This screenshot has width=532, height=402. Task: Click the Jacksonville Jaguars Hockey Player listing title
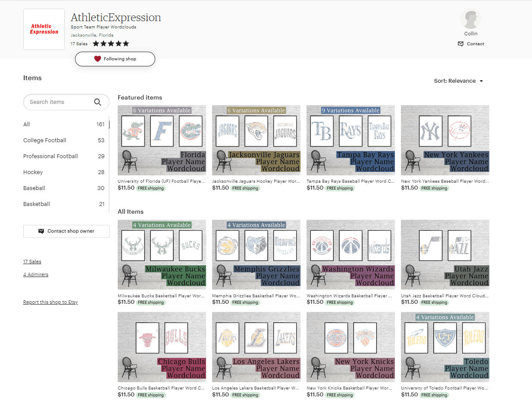point(256,181)
